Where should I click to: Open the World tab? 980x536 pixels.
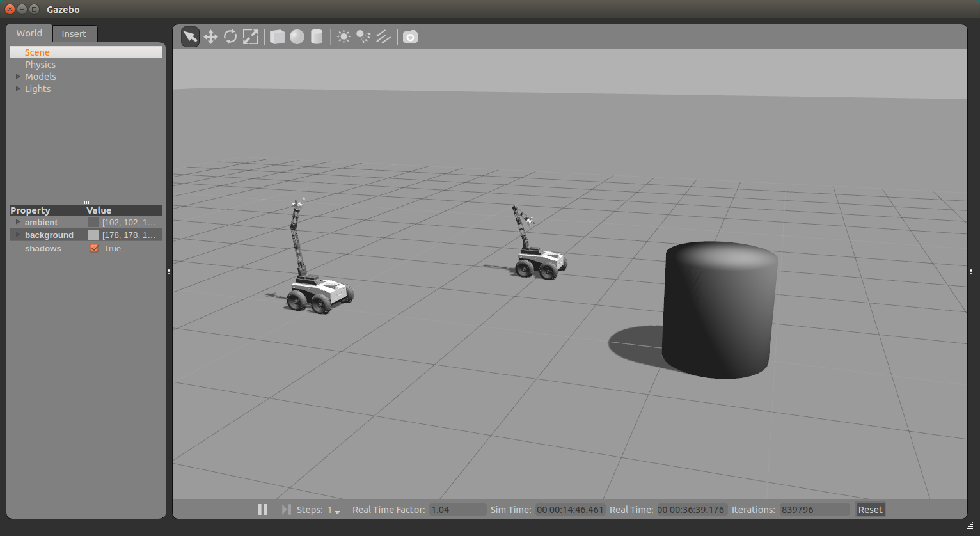click(x=29, y=33)
